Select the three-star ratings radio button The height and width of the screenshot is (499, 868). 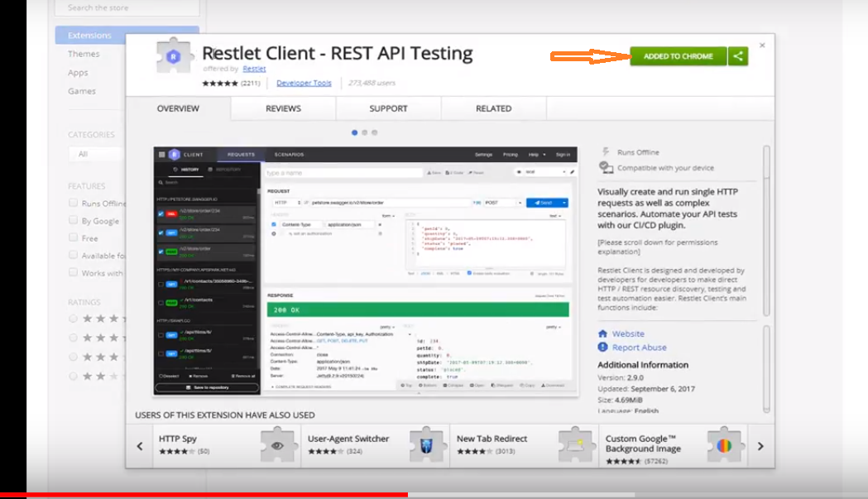pyautogui.click(x=73, y=357)
